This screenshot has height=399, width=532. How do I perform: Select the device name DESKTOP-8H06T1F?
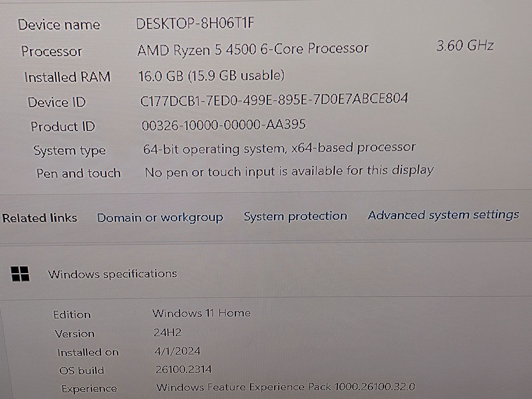point(195,23)
